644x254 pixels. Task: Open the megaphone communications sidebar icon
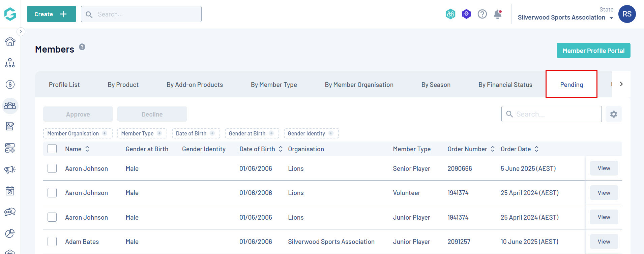(x=10, y=169)
